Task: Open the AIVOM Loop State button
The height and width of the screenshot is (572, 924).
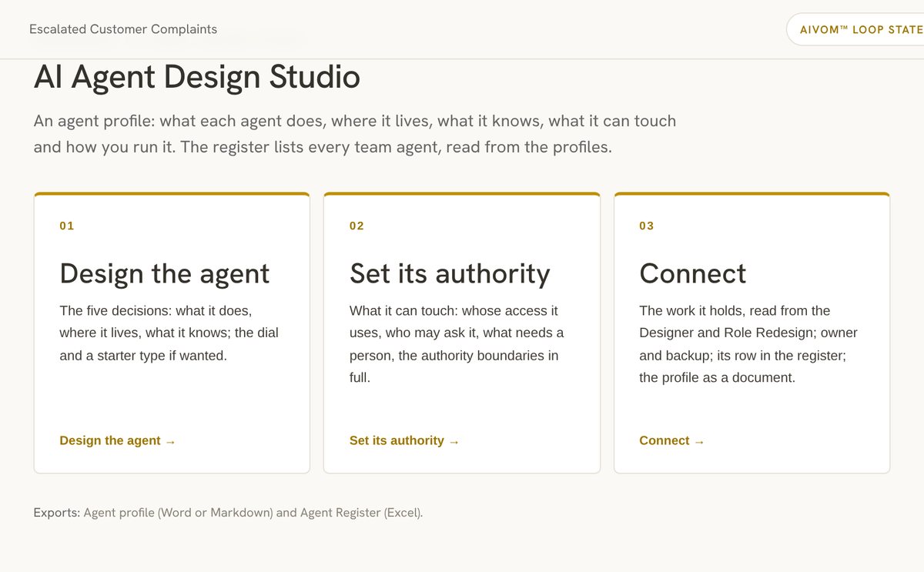Action: (855, 29)
